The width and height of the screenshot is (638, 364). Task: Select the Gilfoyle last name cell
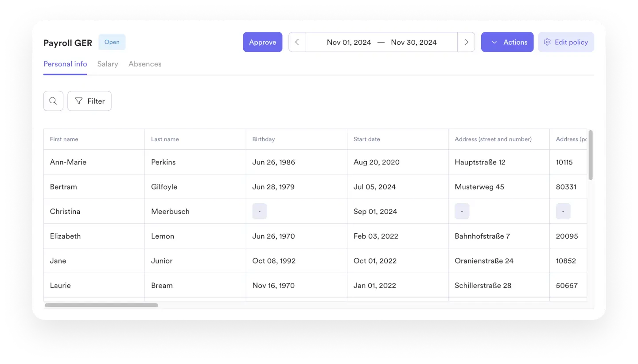point(195,187)
